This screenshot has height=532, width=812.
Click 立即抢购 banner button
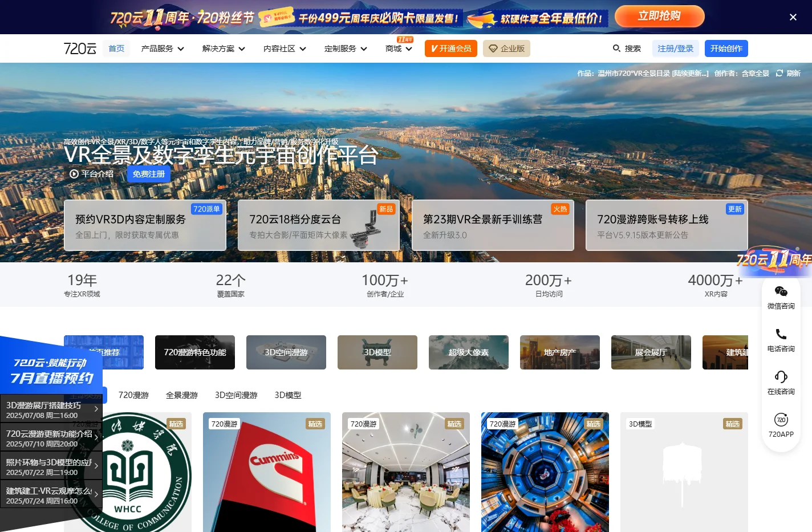pyautogui.click(x=660, y=16)
